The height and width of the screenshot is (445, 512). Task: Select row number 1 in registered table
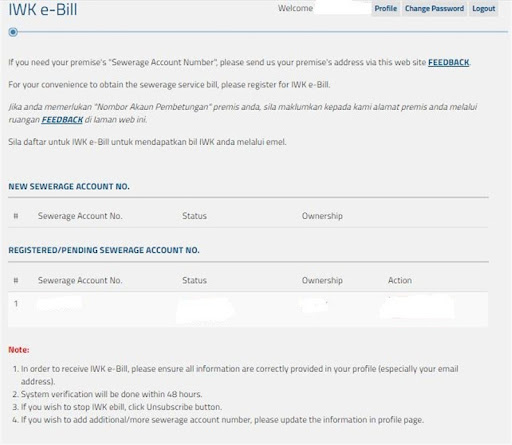point(248,309)
